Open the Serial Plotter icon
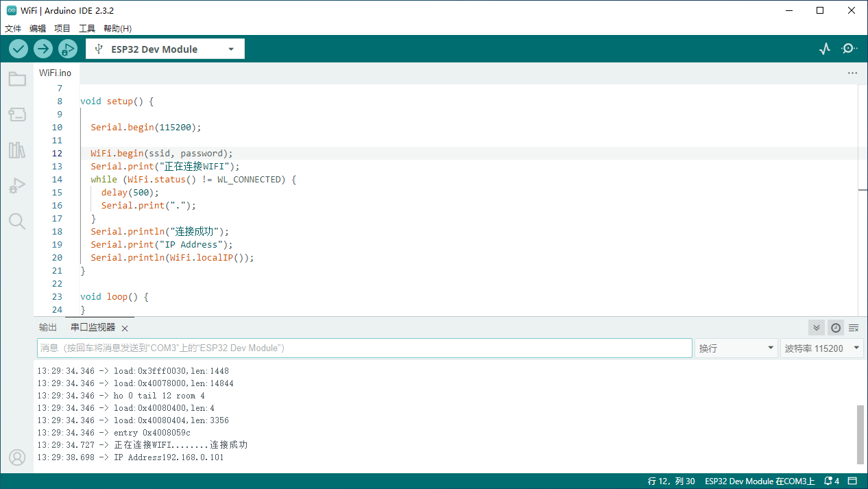This screenshot has width=868, height=489. pos(825,49)
